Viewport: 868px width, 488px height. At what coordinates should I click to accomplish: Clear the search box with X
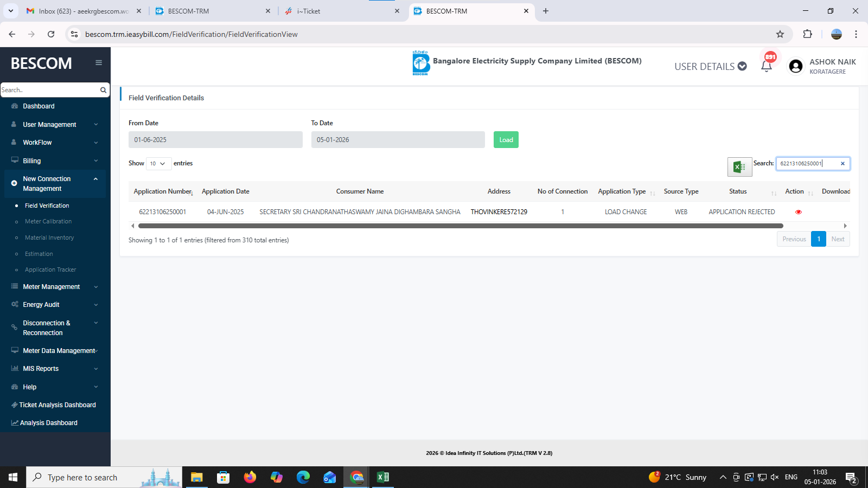click(843, 164)
